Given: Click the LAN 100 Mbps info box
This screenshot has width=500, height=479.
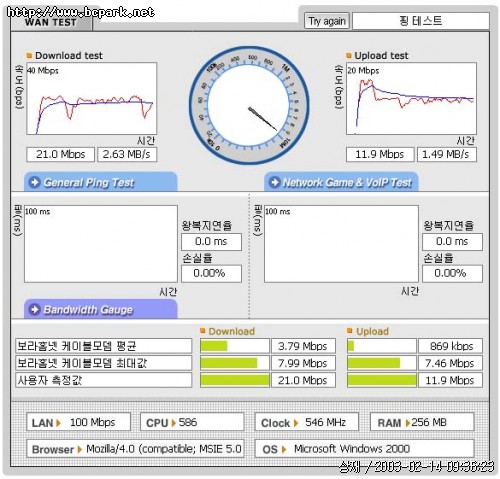Looking at the screenshot, I should [x=79, y=422].
